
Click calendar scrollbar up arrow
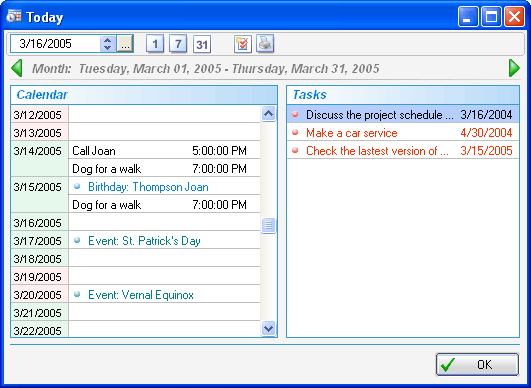(x=269, y=113)
